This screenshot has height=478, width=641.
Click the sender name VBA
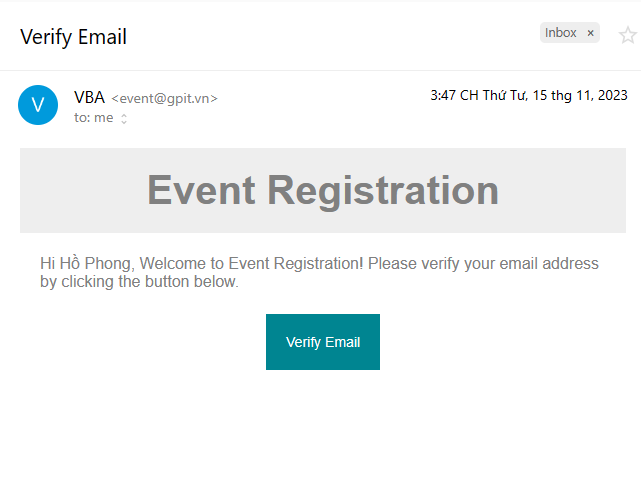[89, 97]
